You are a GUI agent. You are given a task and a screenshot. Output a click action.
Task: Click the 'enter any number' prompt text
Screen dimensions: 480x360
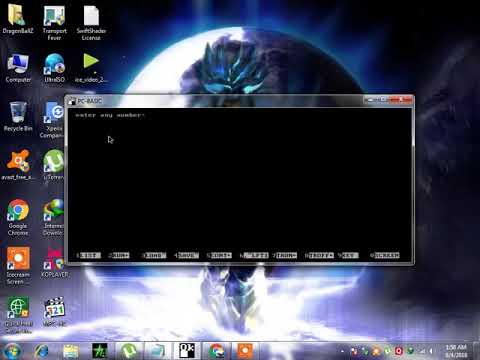(110, 115)
